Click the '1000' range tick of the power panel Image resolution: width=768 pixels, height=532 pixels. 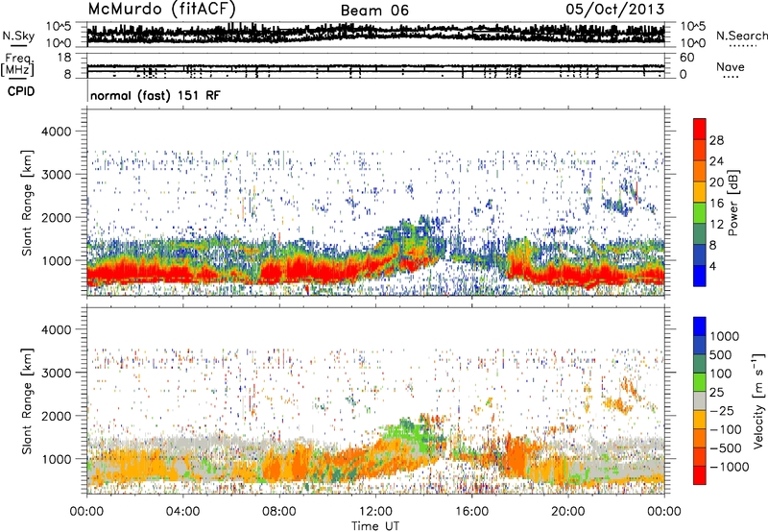coord(56,260)
